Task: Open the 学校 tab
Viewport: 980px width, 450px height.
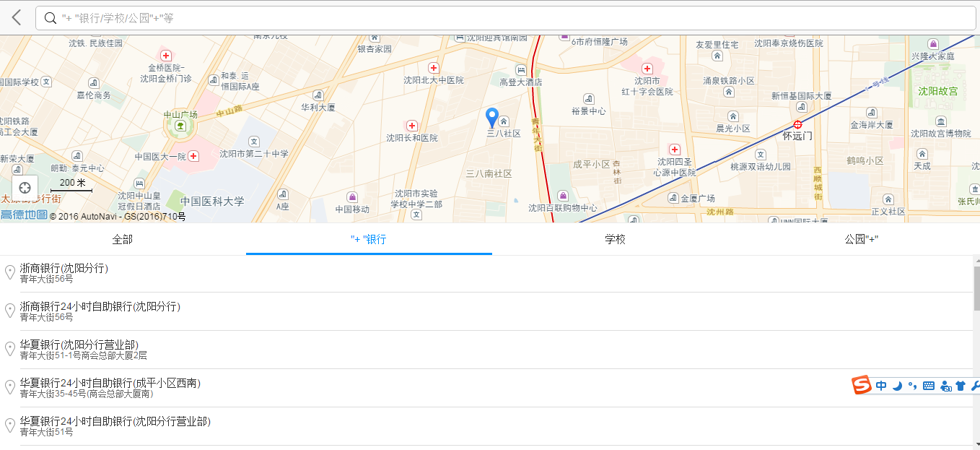Action: coord(615,239)
